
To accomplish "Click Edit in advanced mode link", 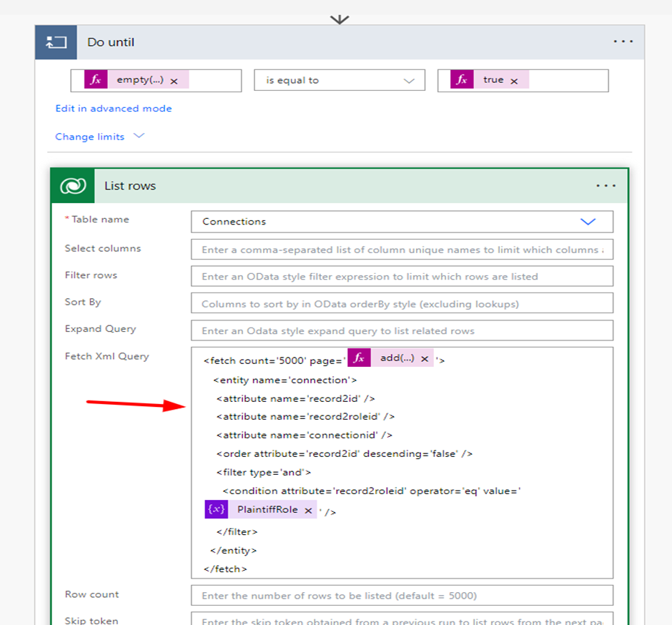I will point(114,109).
